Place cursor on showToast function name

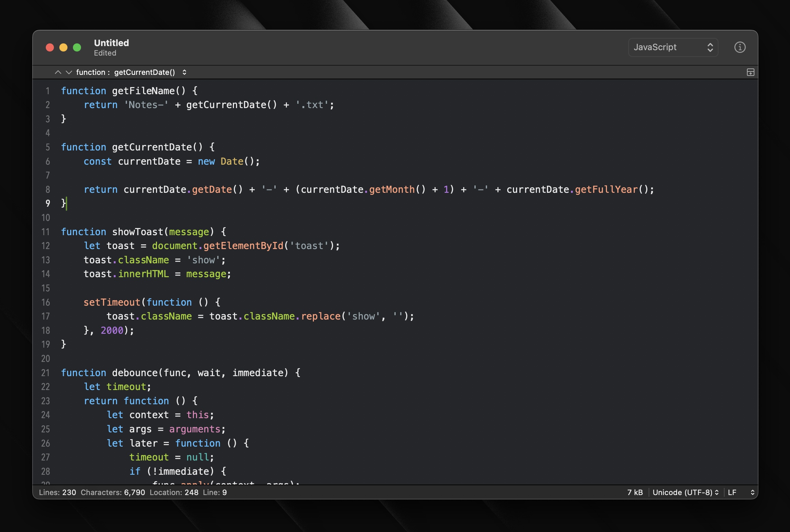[138, 232]
